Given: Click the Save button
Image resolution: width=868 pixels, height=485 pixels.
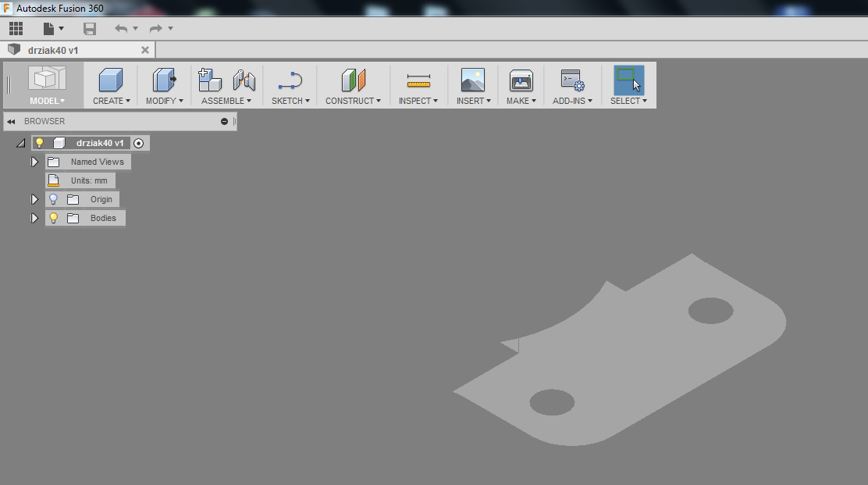Looking at the screenshot, I should pyautogui.click(x=90, y=29).
